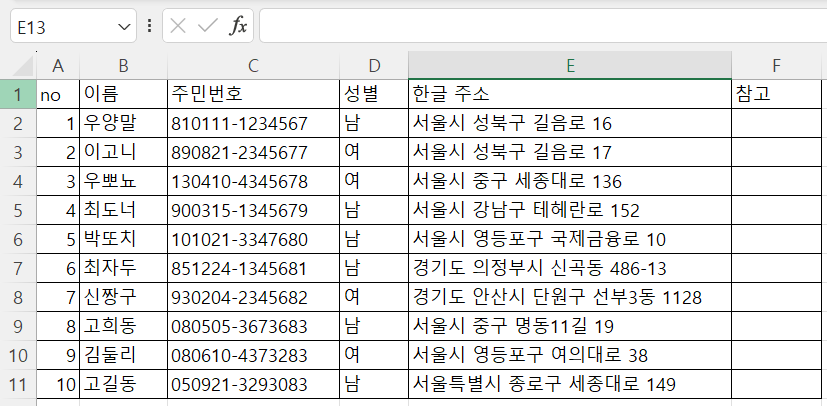
Task: Click the header cell '한글 주소'
Action: (x=570, y=94)
